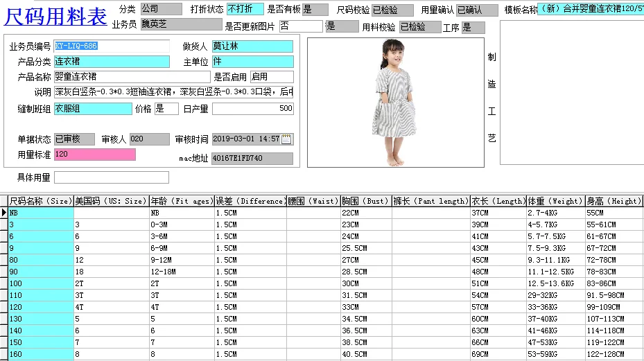Click the 模板名称 template field
The image size is (644, 361).
(x=591, y=8)
